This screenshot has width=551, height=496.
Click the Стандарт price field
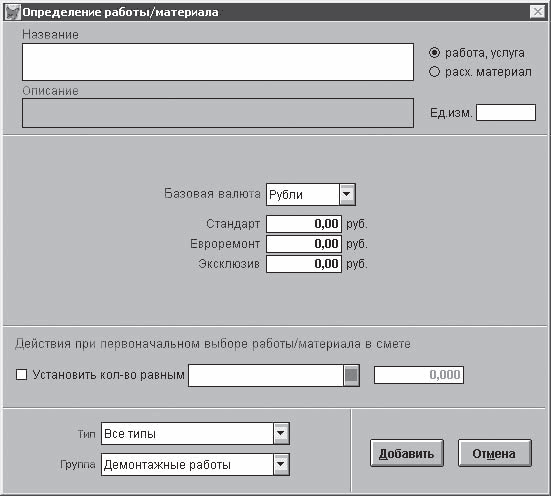tap(304, 224)
